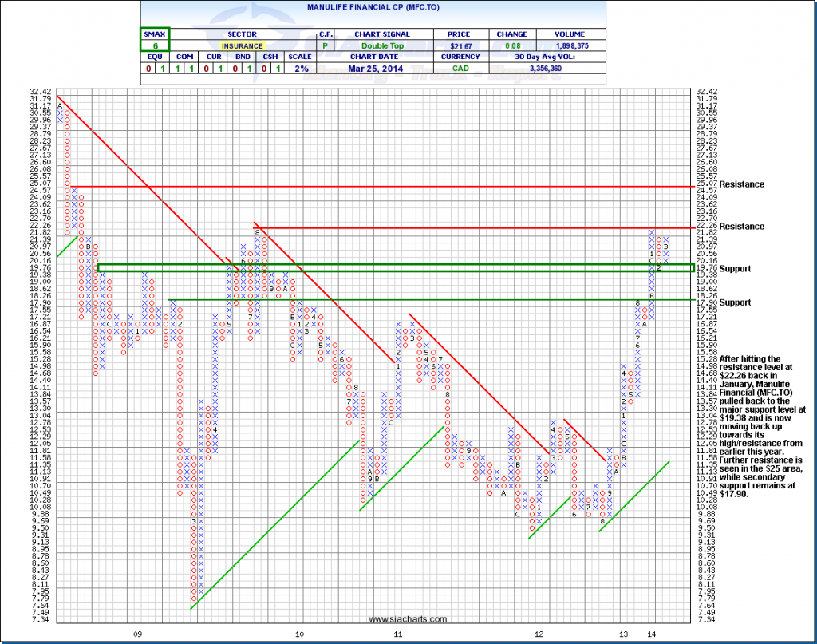The height and width of the screenshot is (644, 817).
Task: Click the Resistance label at 24.57
Action: click(x=741, y=184)
